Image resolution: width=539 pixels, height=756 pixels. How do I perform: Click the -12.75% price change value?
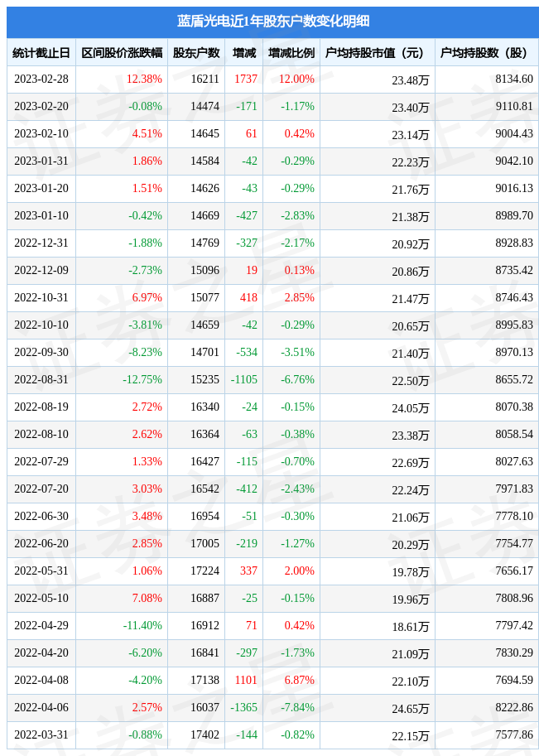pyautogui.click(x=142, y=379)
